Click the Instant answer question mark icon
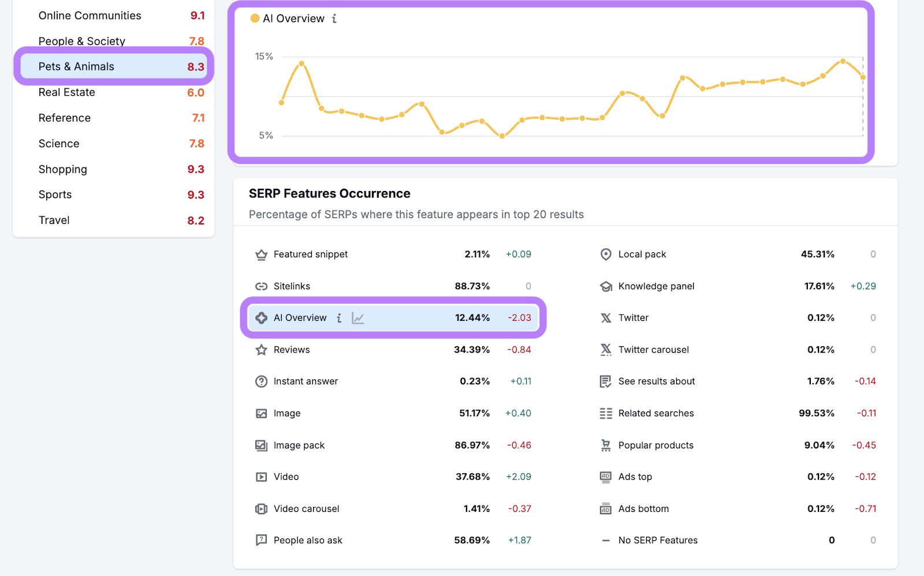 tap(261, 381)
